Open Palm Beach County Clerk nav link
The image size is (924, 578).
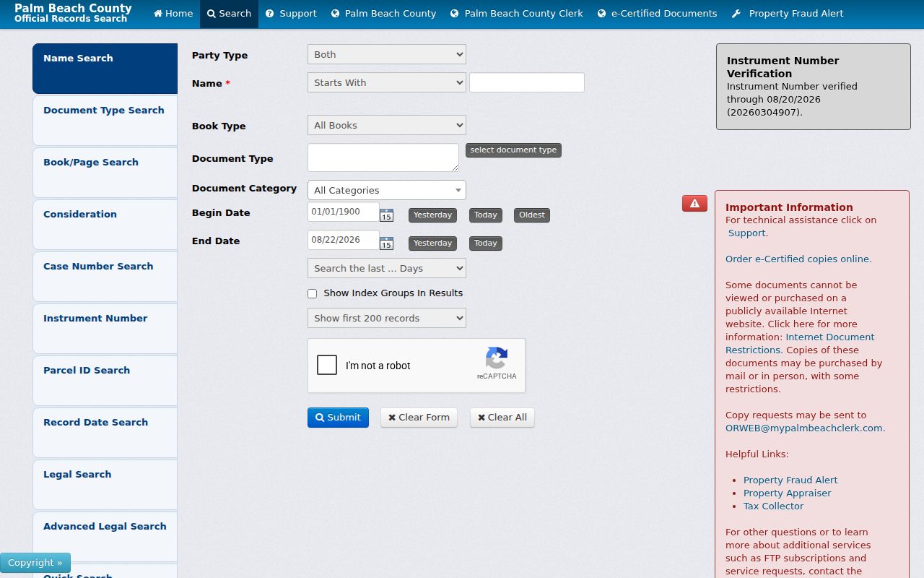pyautogui.click(x=517, y=14)
